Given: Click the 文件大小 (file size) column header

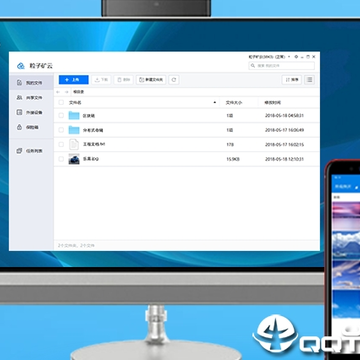Looking at the screenshot, I should click(x=234, y=103).
